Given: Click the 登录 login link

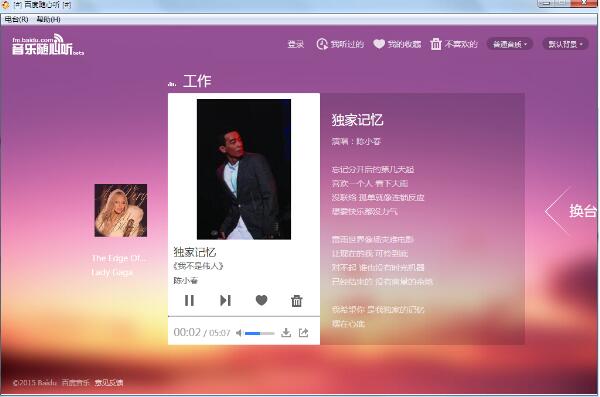Looking at the screenshot, I should pos(296,44).
